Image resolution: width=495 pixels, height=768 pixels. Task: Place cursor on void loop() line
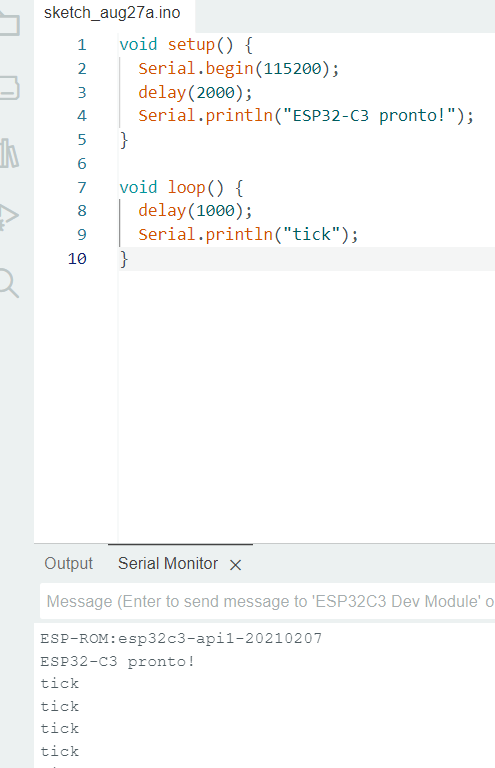point(181,187)
